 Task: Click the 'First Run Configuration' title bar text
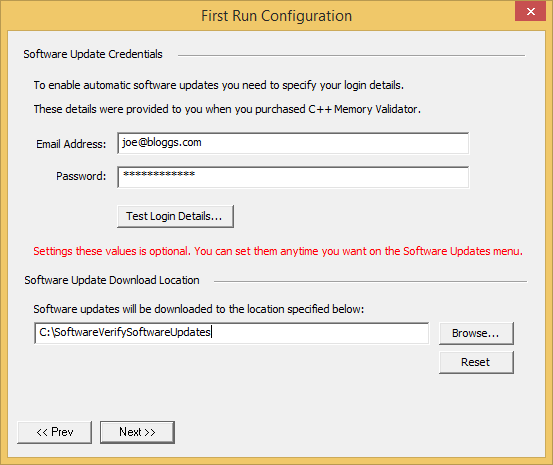(276, 16)
